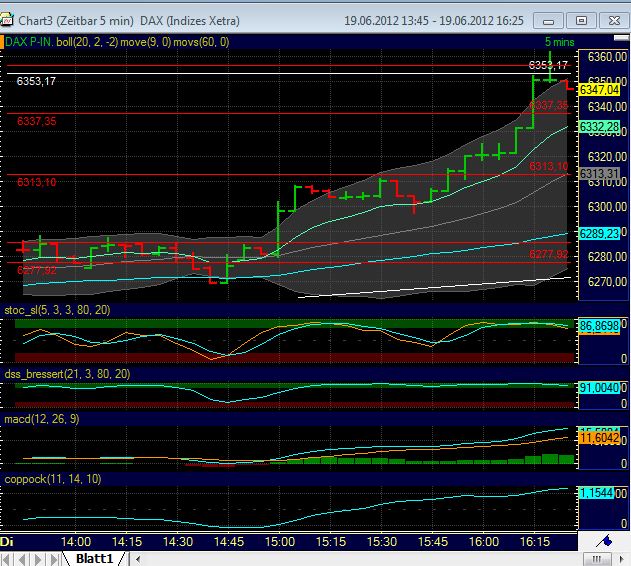Go to previous sheet with navigation arrow

[x=23, y=560]
